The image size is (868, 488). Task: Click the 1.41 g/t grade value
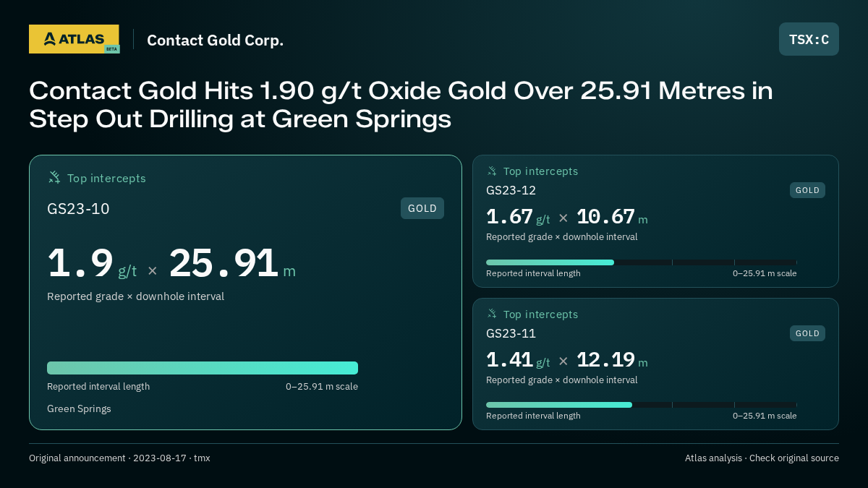coord(518,360)
